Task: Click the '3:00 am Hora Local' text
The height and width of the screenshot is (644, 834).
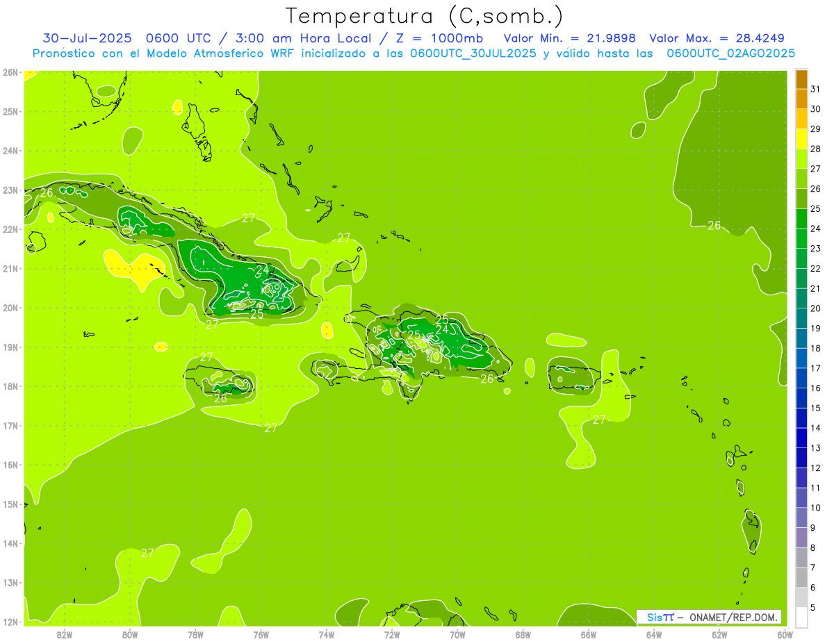Action: tap(300, 38)
